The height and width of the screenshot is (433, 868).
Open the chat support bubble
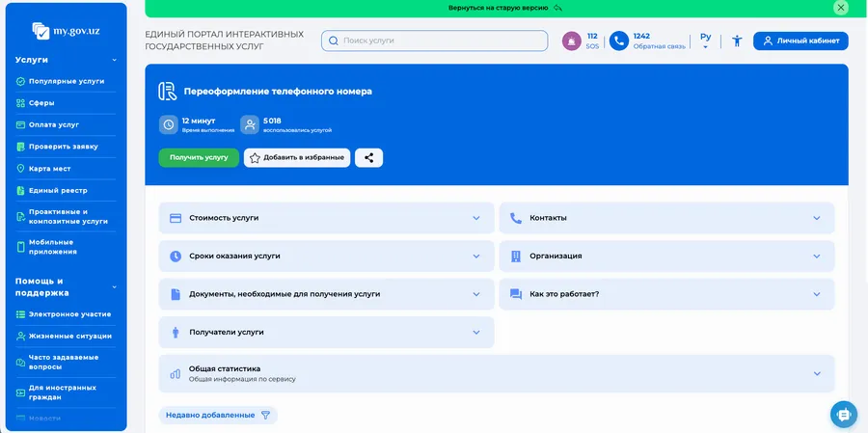pyautogui.click(x=843, y=414)
